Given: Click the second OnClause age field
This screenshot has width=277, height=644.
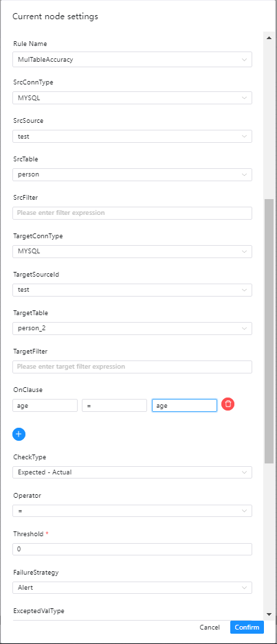Looking at the screenshot, I should (184, 405).
